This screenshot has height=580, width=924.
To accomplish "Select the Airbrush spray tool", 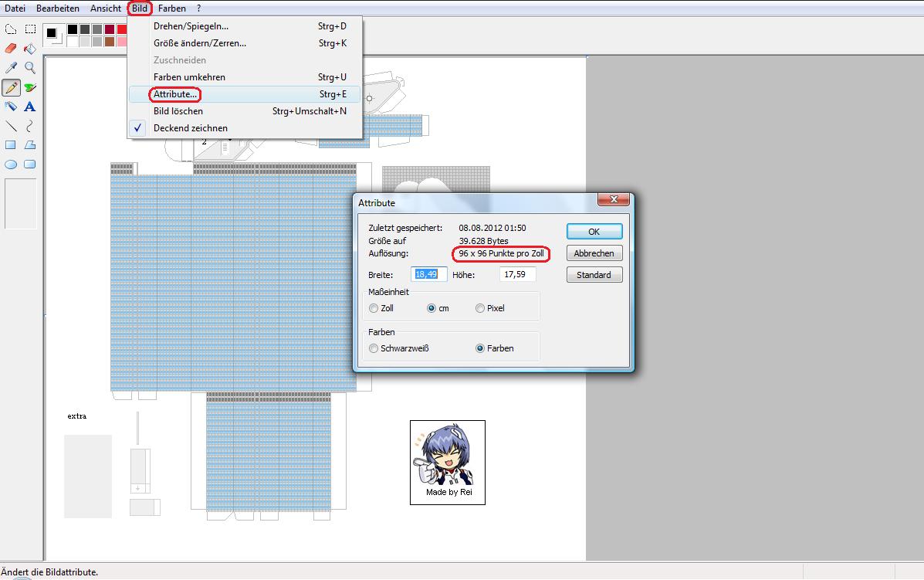I will 11,107.
